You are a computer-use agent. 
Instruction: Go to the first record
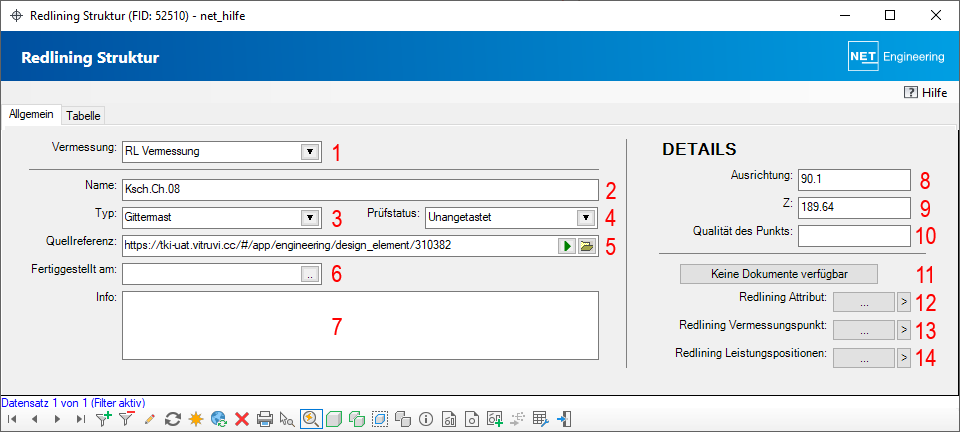pos(12,419)
